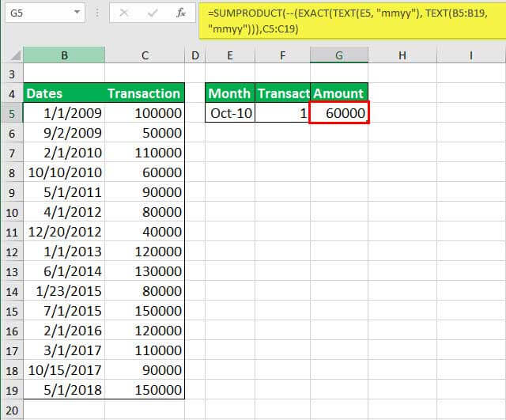
Task: Select column E header
Action: 230,55
